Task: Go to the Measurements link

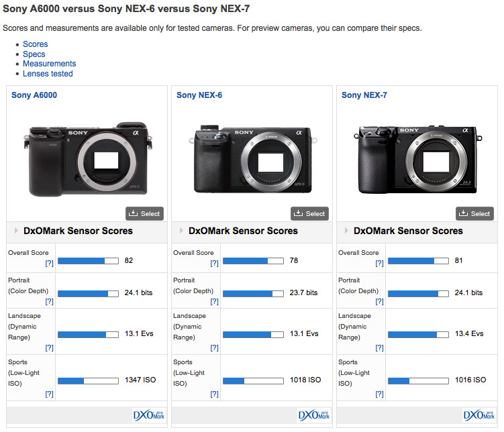Action: point(49,64)
